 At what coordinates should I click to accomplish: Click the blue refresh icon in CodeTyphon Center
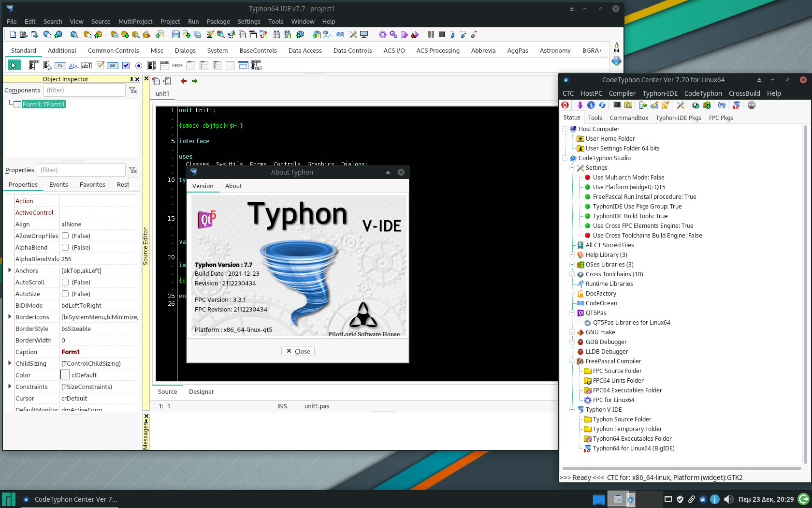click(602, 105)
